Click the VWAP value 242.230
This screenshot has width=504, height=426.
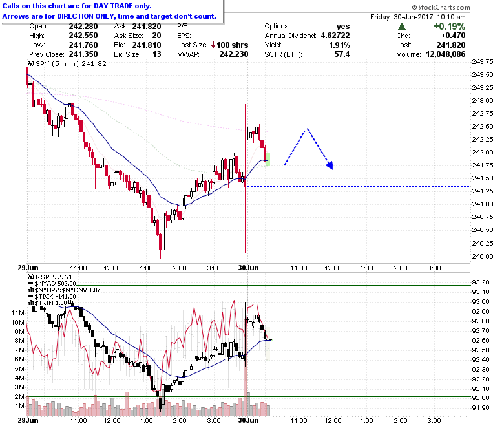click(x=234, y=54)
